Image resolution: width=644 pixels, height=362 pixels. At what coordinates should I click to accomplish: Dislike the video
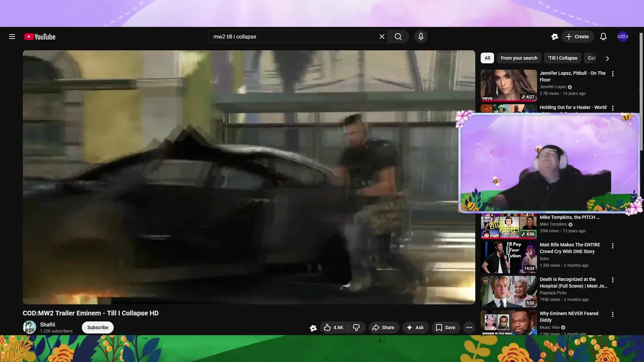[356, 327]
